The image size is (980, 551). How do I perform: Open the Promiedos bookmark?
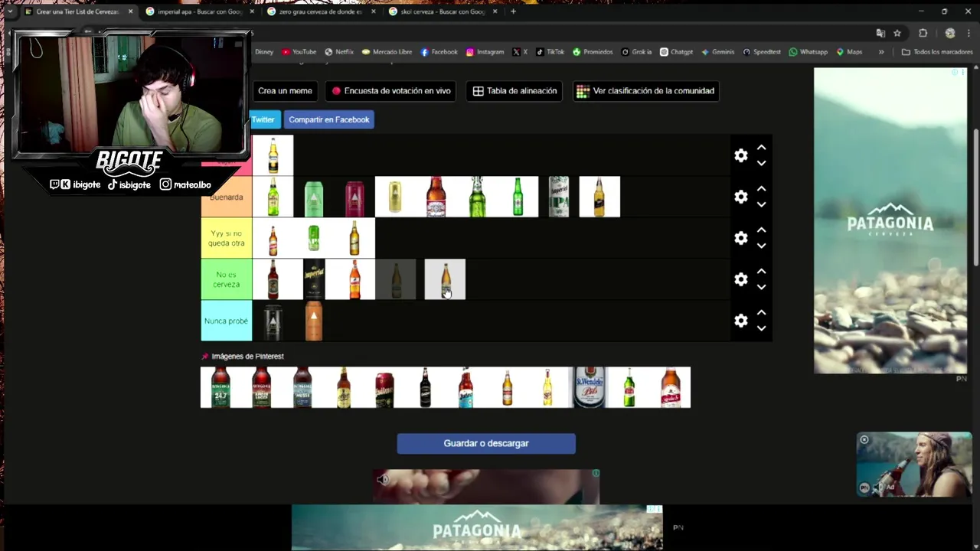[x=593, y=52]
